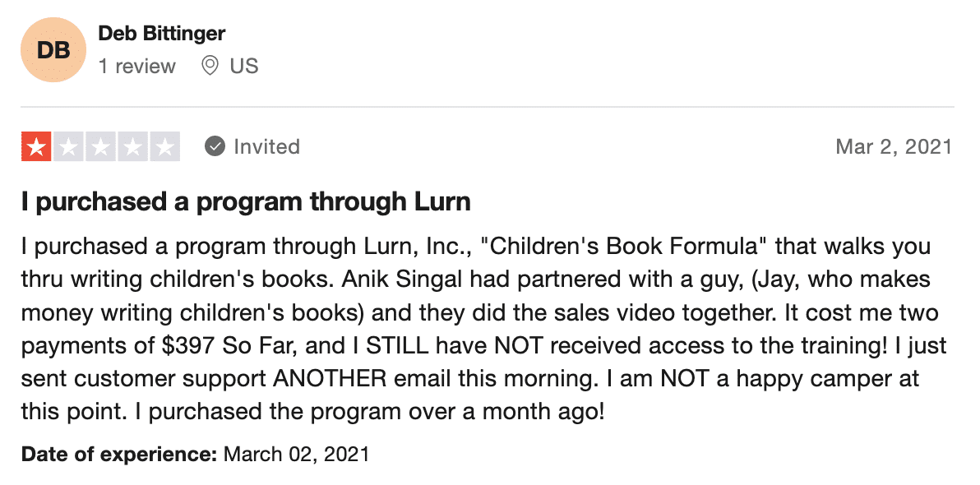980x485 pixels.
Task: Click "Children's Book Formula" in review text
Action: click(624, 247)
